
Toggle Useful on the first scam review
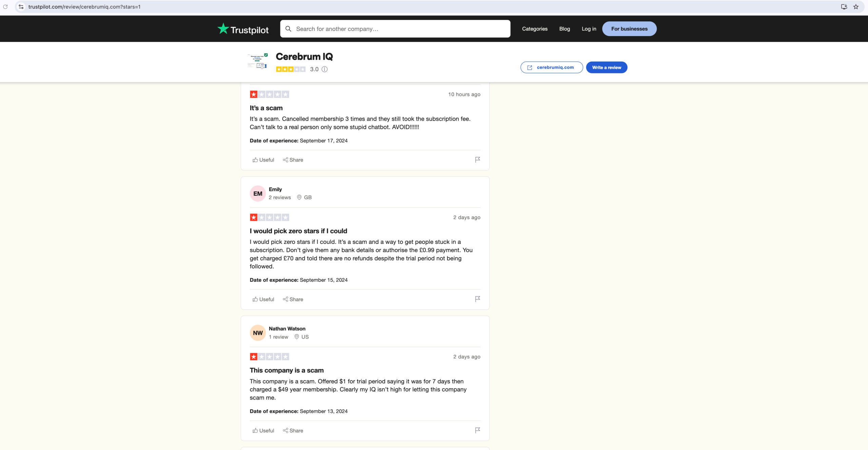point(262,160)
